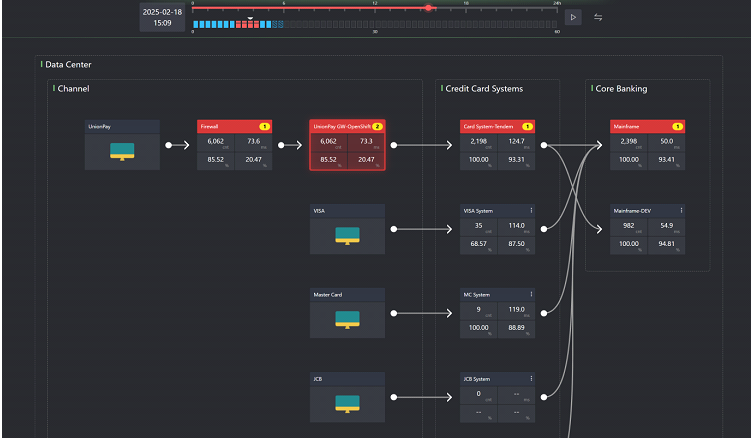Click the Mainframe node alert badge
The image size is (752, 439).
(677, 127)
